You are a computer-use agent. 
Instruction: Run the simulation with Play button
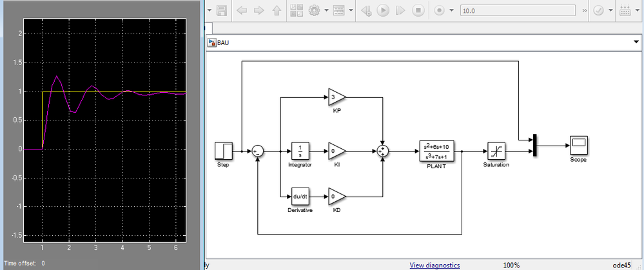click(x=383, y=10)
